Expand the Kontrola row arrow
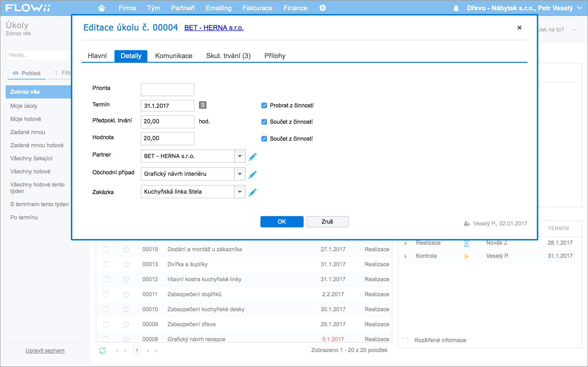 (x=405, y=256)
